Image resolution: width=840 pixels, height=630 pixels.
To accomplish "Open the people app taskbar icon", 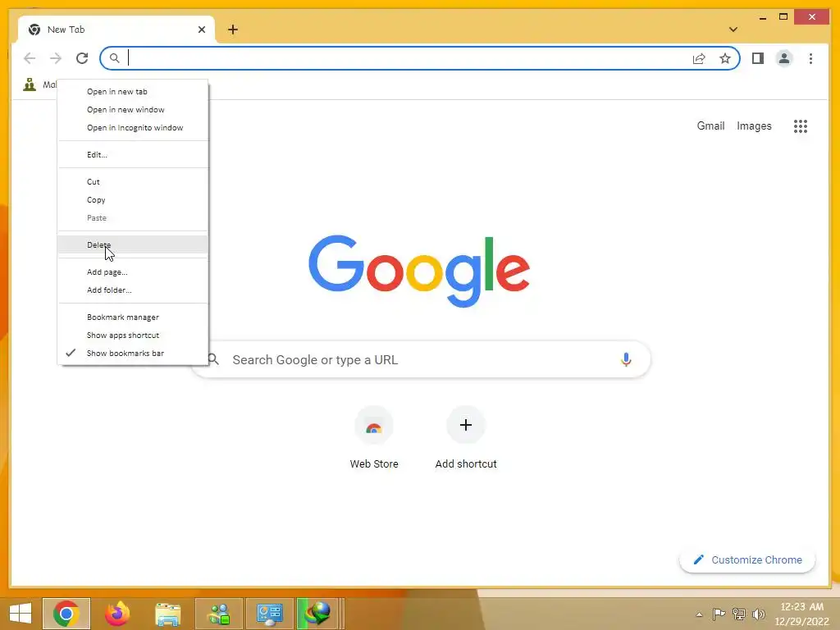I will pos(218,614).
